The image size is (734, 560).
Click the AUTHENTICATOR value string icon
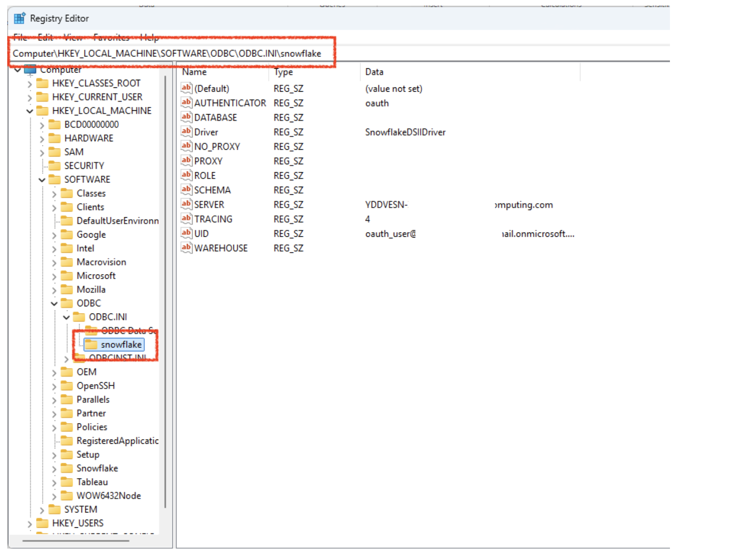pos(186,103)
